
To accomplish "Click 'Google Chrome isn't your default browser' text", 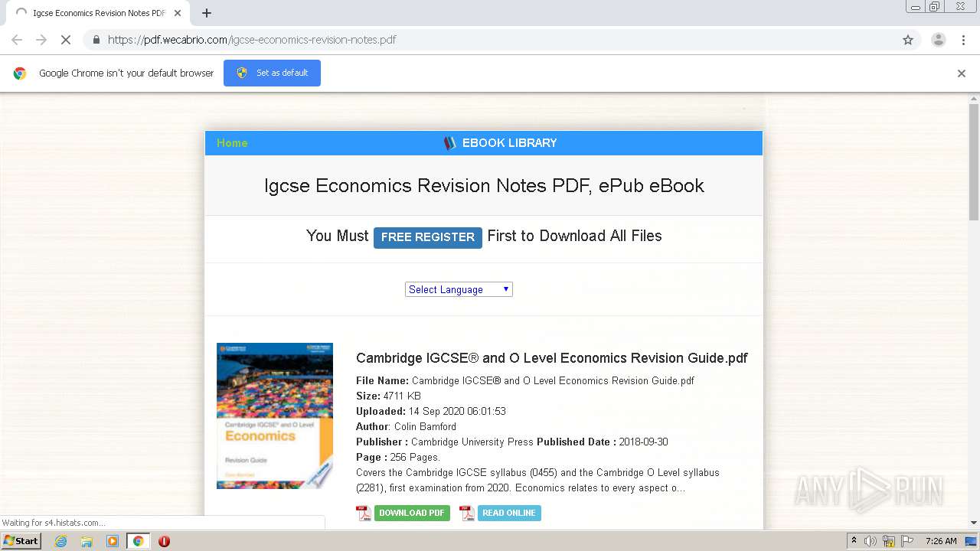I will (x=126, y=73).
